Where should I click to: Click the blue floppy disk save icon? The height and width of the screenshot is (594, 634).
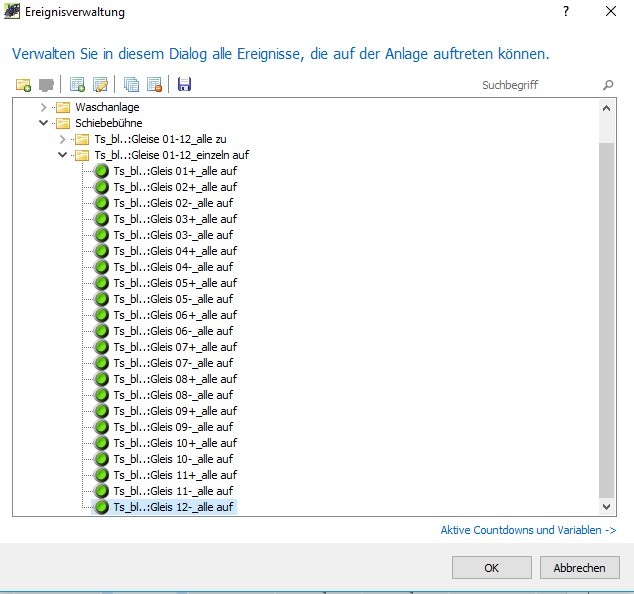pyautogui.click(x=184, y=85)
